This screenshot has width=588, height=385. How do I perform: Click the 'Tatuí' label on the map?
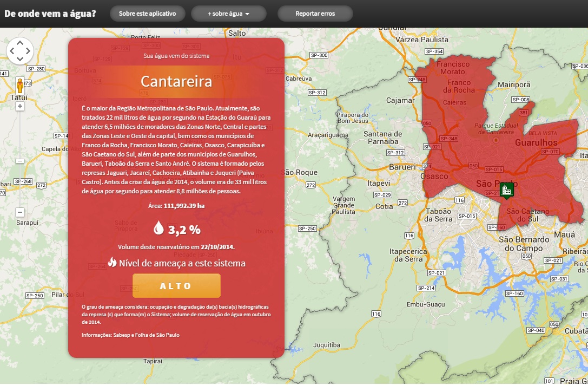point(19,97)
